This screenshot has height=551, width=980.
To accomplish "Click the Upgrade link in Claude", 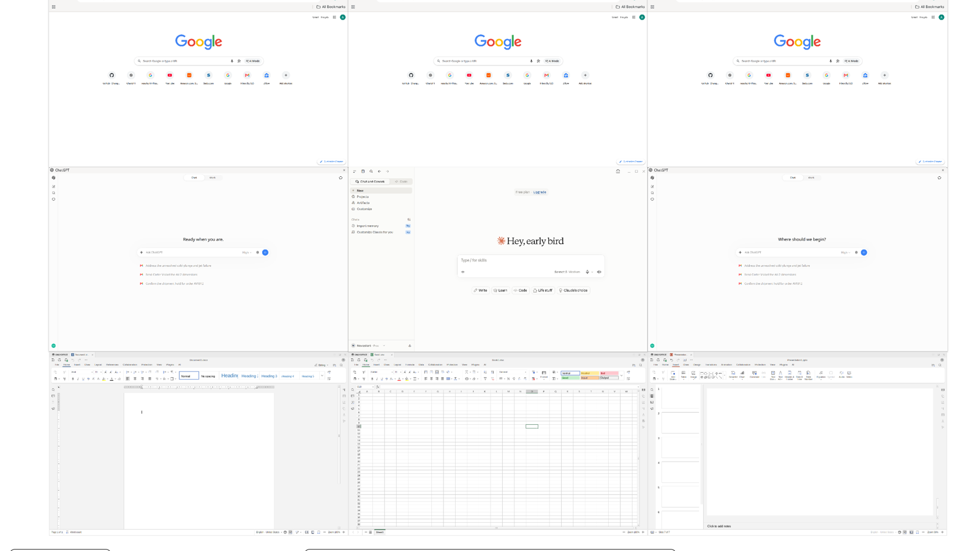I will point(540,192).
